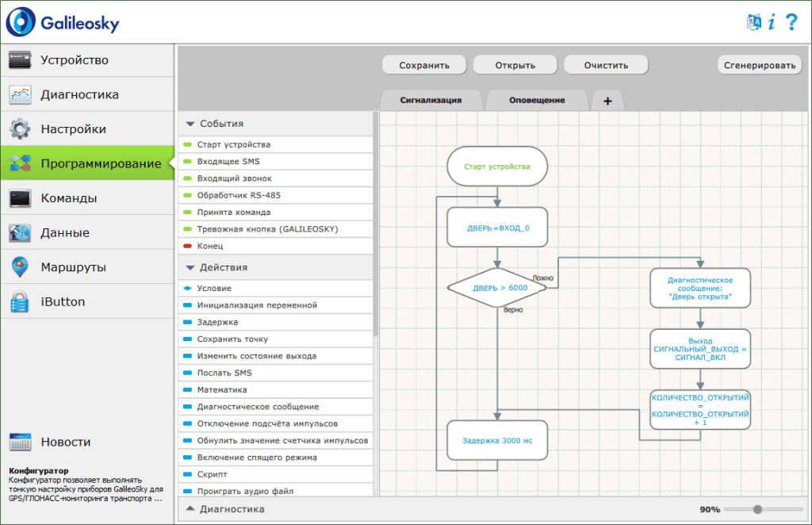
Task: Select Включение спящего режима action
Action: (x=275, y=458)
